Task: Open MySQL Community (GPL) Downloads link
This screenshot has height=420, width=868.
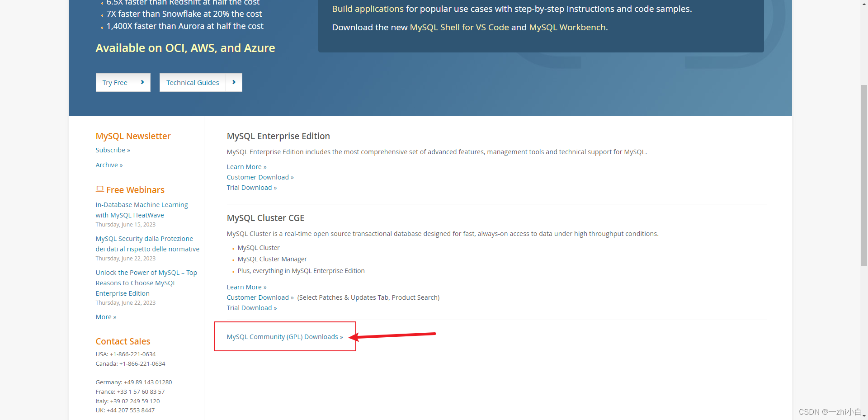Action: [285, 337]
